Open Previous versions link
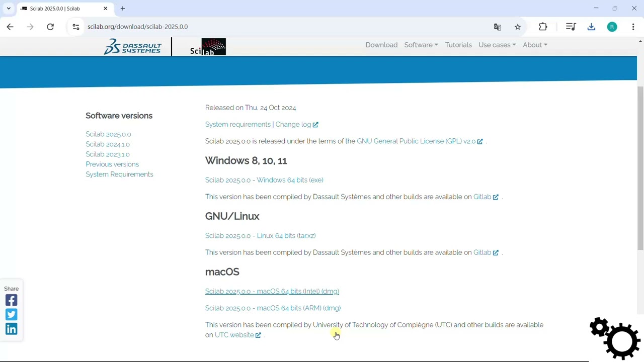The width and height of the screenshot is (644, 362). pyautogui.click(x=112, y=164)
